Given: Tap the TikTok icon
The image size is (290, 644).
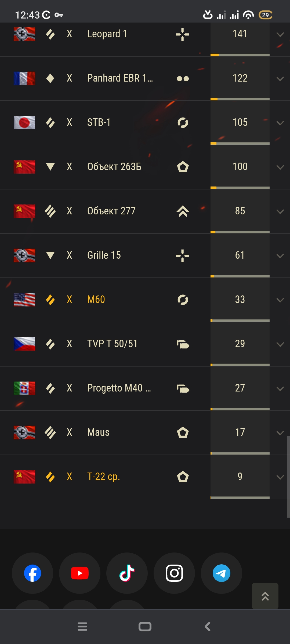Looking at the screenshot, I should 127,573.
